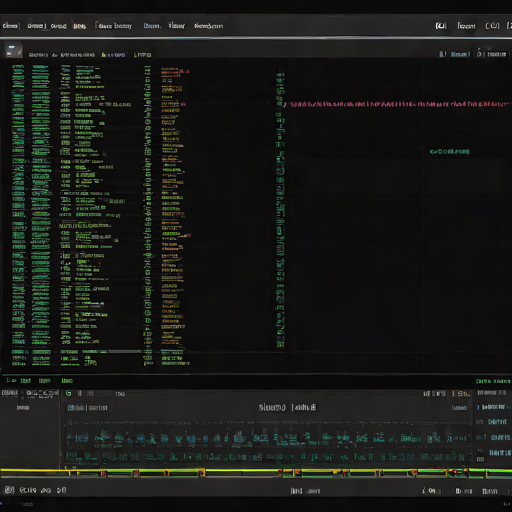Open the bracketed dropdown in the top menu bar
The height and width of the screenshot is (512, 512).
tap(114, 26)
